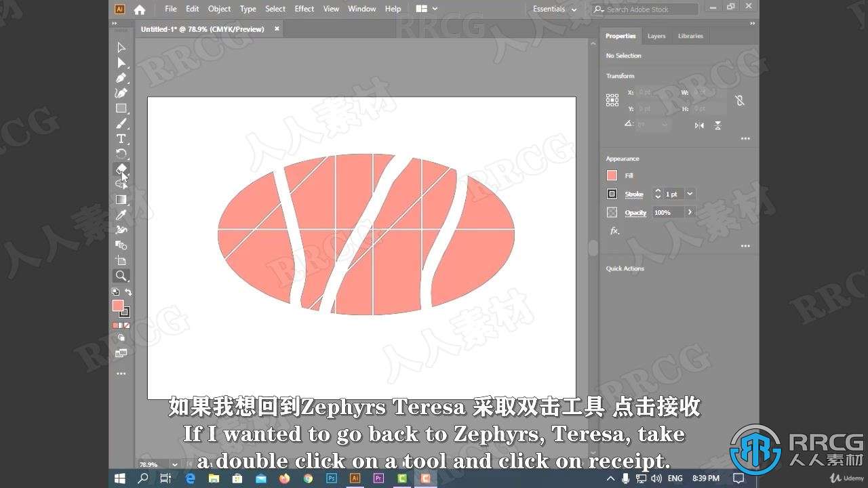The height and width of the screenshot is (488, 868).
Task: Open the Effect menu
Action: pos(304,9)
